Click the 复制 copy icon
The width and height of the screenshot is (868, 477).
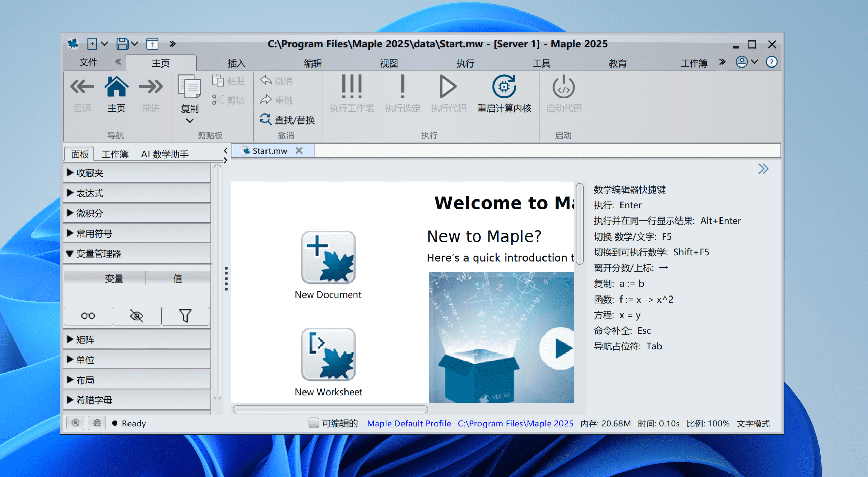[189, 87]
